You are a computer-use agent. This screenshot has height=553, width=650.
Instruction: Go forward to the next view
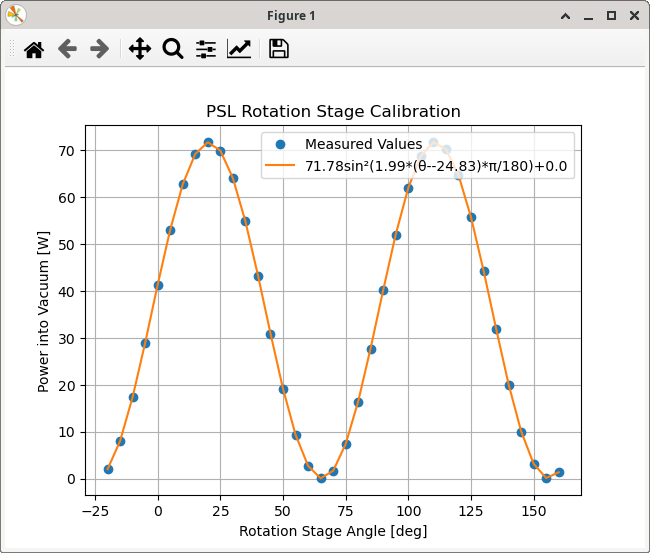(x=99, y=49)
